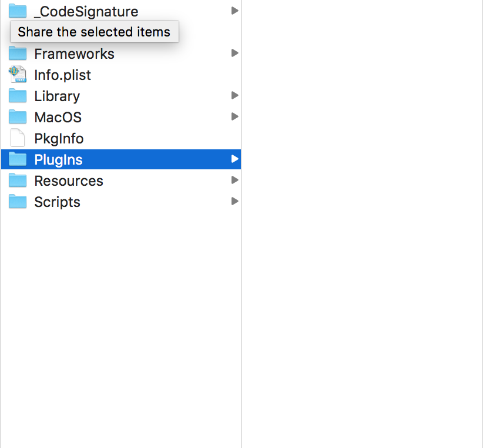The width and height of the screenshot is (483, 448).
Task: Click the _CodeSignature folder icon
Action: click(18, 11)
